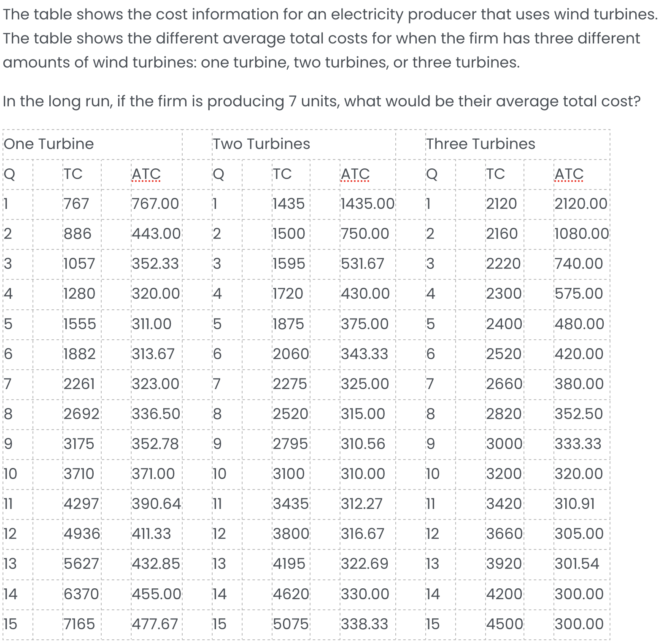Select the 310.00 ATC cell for Two Turbines
The height and width of the screenshot is (644, 664).
tap(363, 474)
